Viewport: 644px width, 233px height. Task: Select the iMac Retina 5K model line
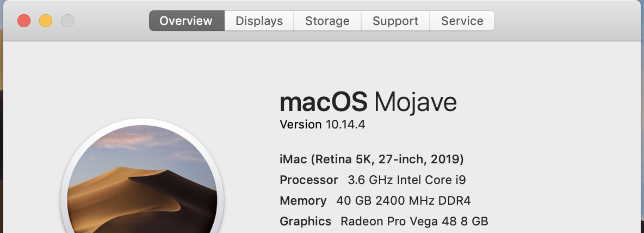371,160
